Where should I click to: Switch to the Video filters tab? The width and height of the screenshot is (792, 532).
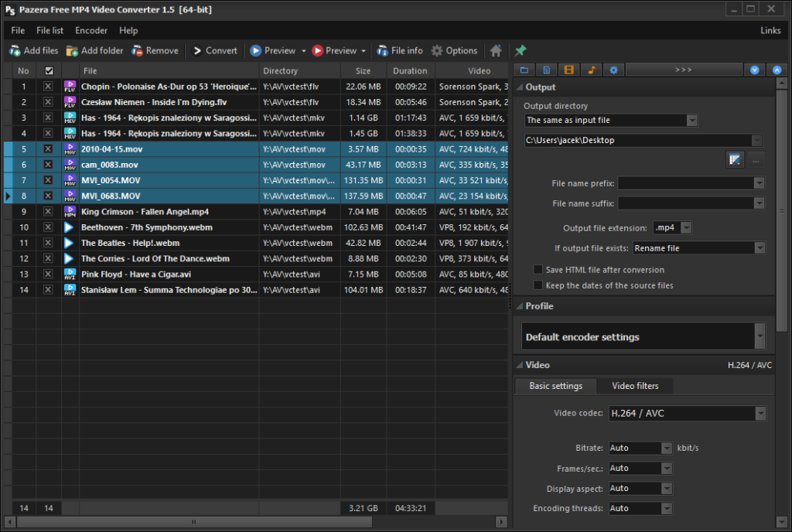(x=635, y=386)
